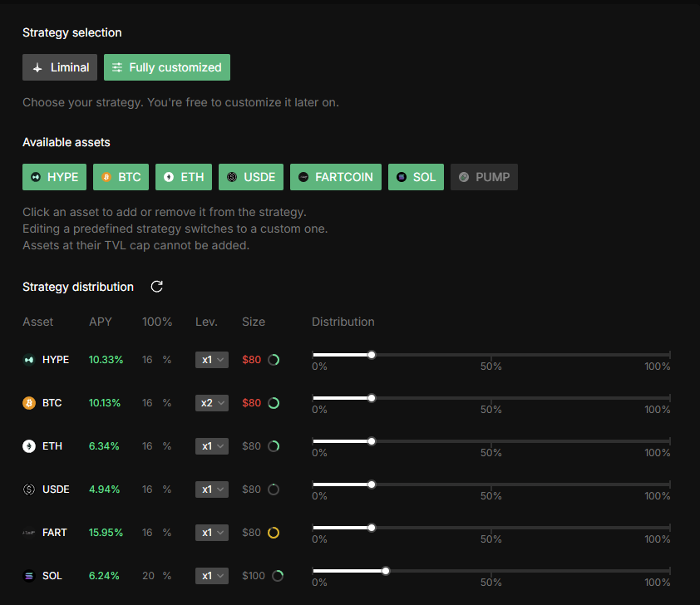
Task: Toggle BTC in available assets
Action: (121, 177)
